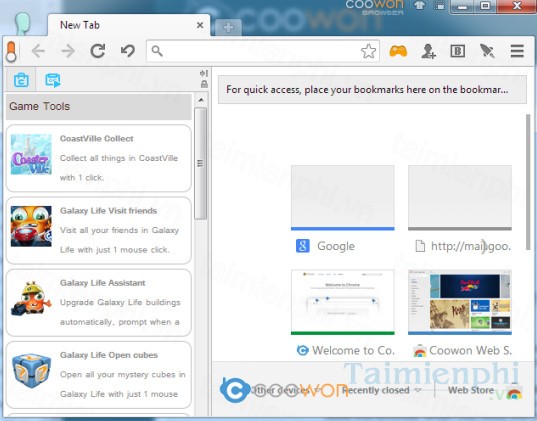Click the Collect all things in CoastVille description
Viewport: 537px width, 421px height.
(x=119, y=168)
